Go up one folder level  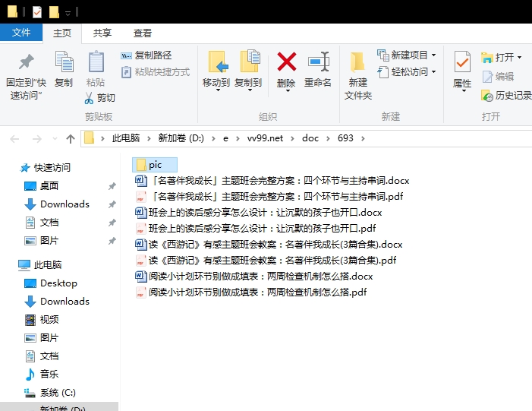click(x=71, y=138)
